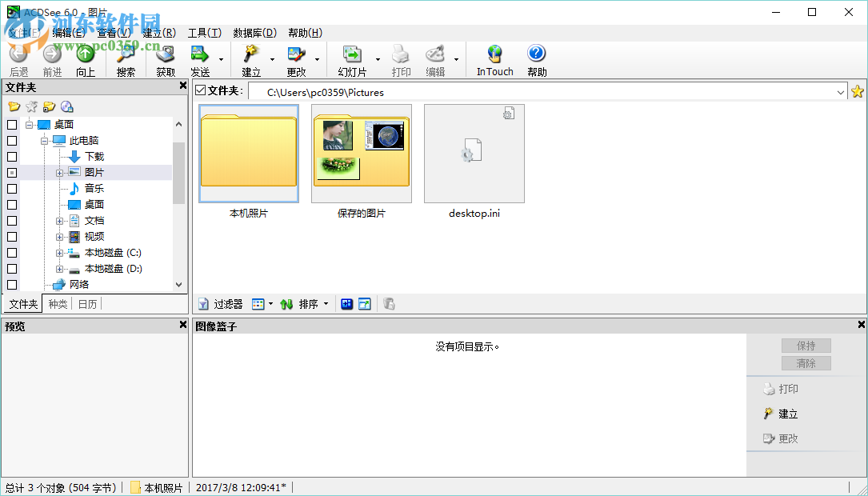
Task: Open the 本机照片 folder thumbnail
Action: click(x=248, y=154)
